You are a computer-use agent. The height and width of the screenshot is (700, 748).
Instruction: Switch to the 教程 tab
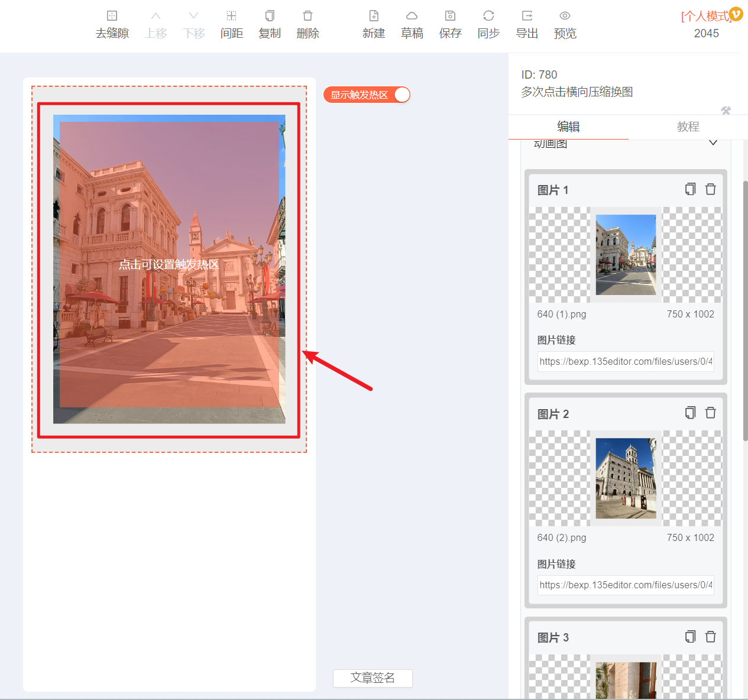pyautogui.click(x=688, y=127)
